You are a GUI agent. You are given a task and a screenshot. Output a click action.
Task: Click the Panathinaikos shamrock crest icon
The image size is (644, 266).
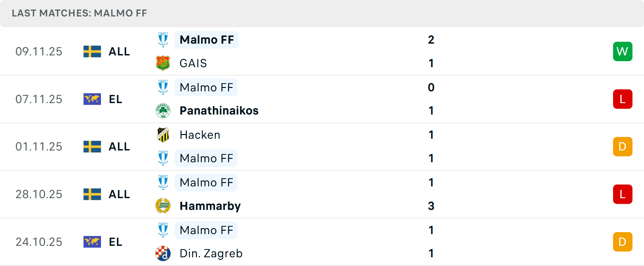coord(163,110)
